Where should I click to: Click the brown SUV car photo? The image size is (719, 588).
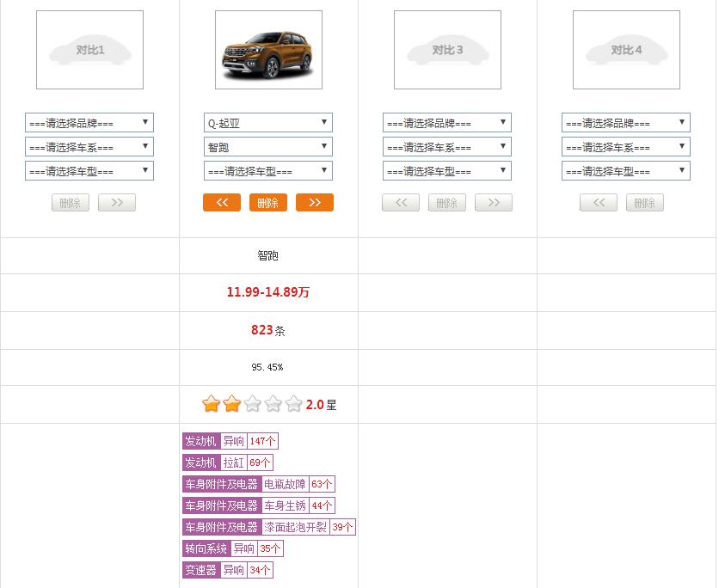point(268,50)
